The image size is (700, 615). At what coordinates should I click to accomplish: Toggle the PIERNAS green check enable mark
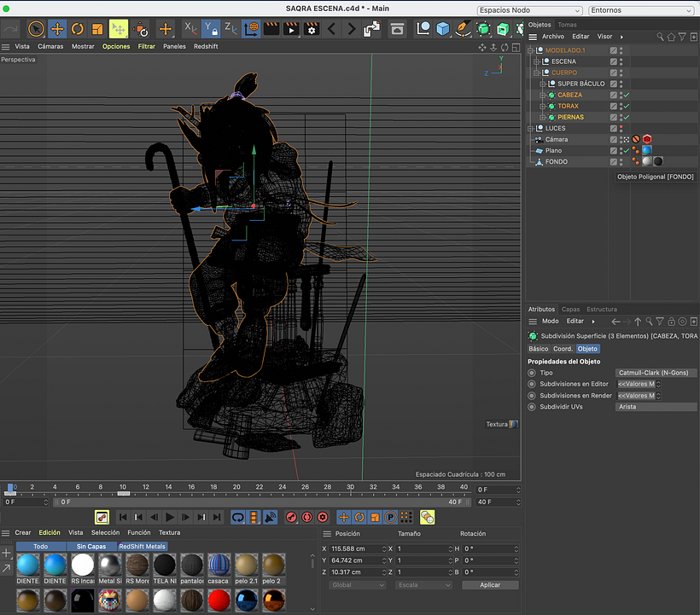pos(627,118)
